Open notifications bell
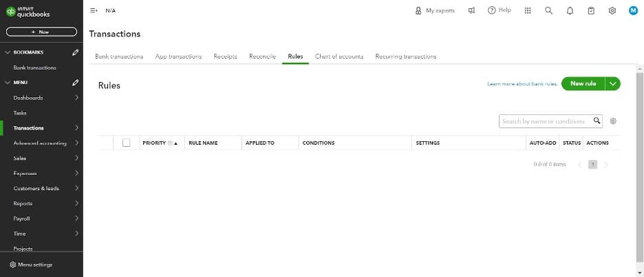The image size is (644, 277). tap(570, 11)
